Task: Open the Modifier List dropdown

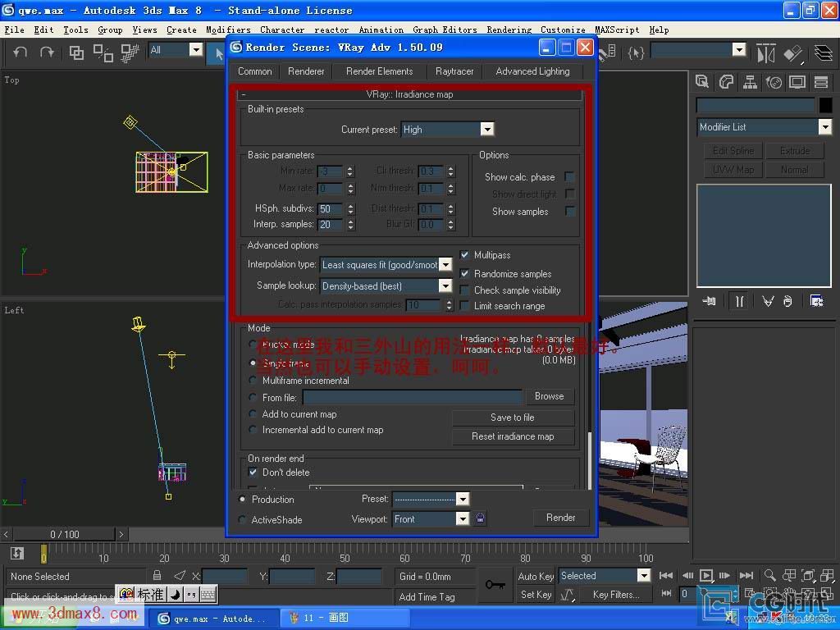Action: pos(824,127)
